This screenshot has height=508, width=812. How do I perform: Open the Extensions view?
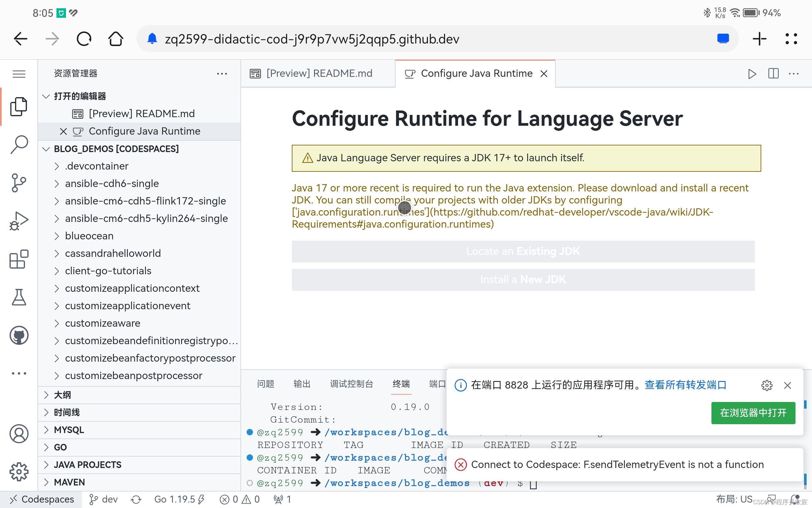tap(19, 259)
